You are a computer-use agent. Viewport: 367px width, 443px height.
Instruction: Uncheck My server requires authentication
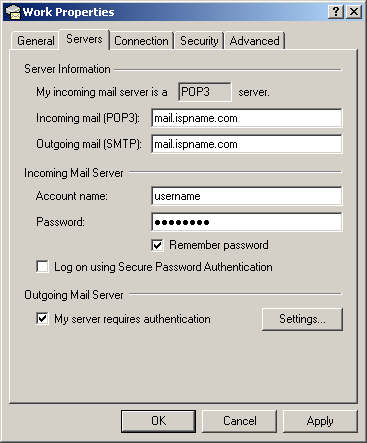point(42,318)
